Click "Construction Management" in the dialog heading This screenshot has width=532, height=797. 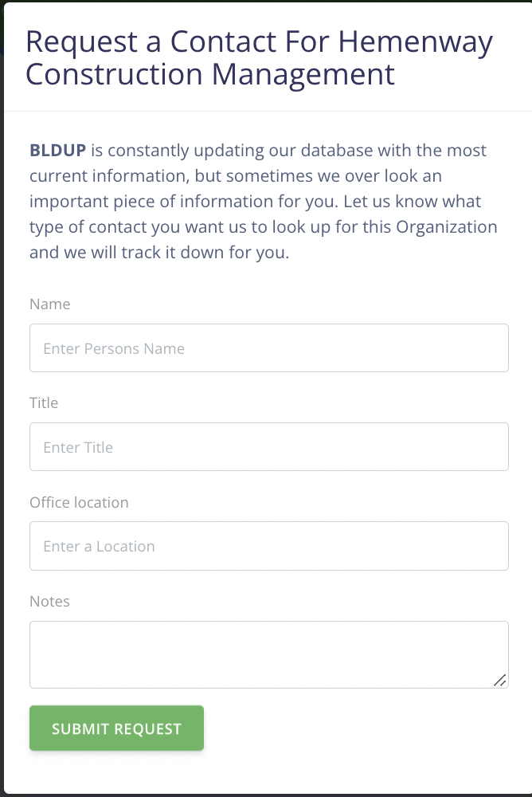(210, 74)
